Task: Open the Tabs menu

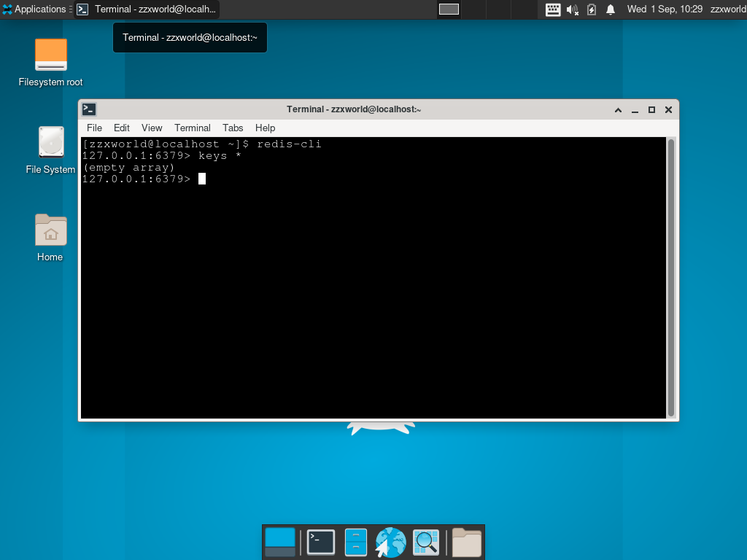Action: [x=233, y=128]
